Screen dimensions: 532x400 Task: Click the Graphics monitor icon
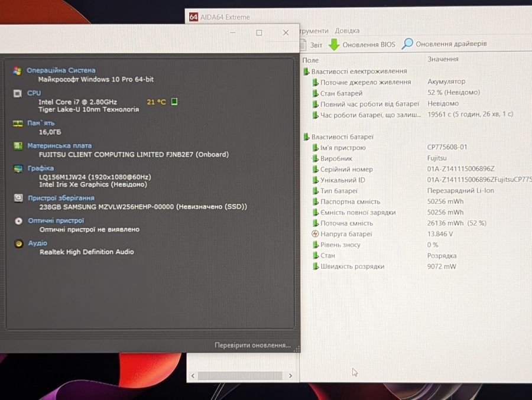pos(18,168)
